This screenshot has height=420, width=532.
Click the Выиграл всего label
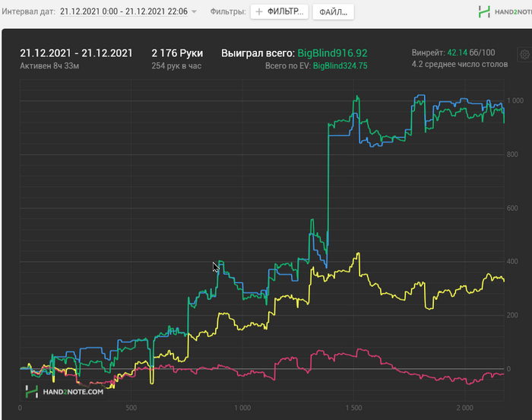point(258,53)
